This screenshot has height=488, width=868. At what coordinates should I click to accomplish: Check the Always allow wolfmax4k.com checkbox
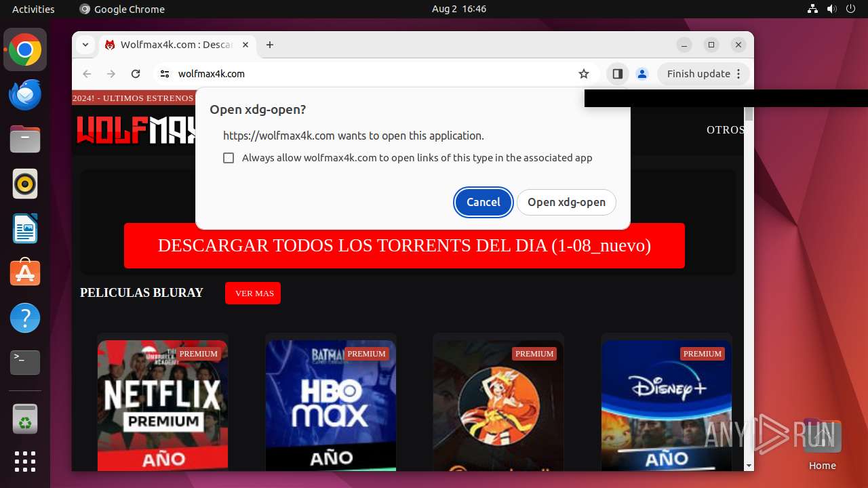[229, 158]
